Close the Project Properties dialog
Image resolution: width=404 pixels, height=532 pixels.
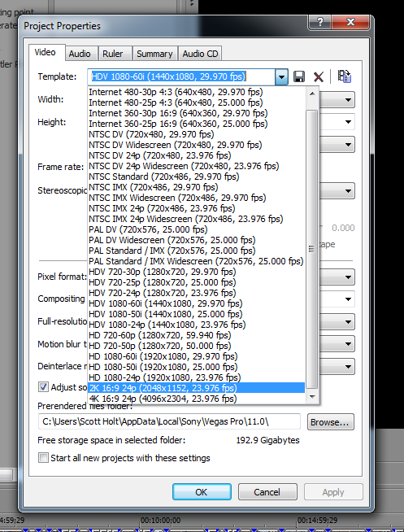[x=350, y=23]
